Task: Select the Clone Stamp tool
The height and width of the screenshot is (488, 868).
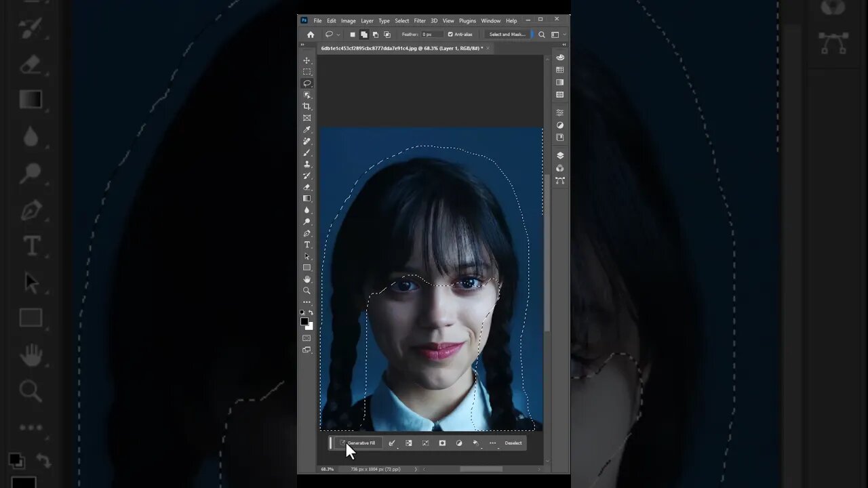Action: click(x=307, y=164)
